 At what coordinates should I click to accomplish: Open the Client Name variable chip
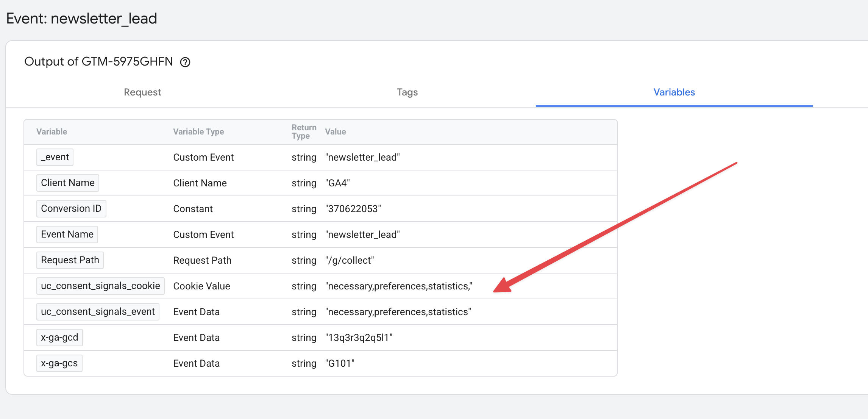pos(68,183)
